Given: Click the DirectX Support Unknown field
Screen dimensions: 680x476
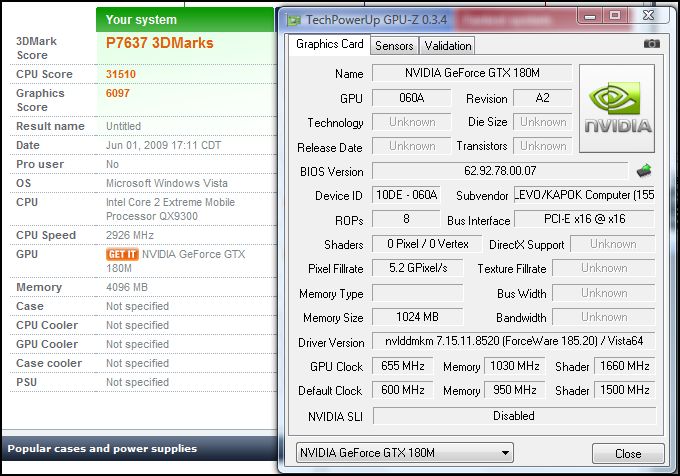Looking at the screenshot, I should pyautogui.click(x=613, y=244).
